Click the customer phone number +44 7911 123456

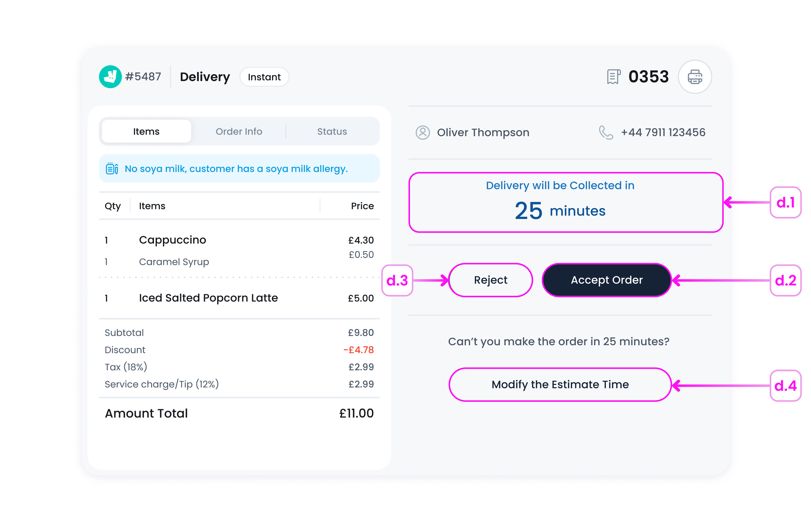click(x=663, y=132)
